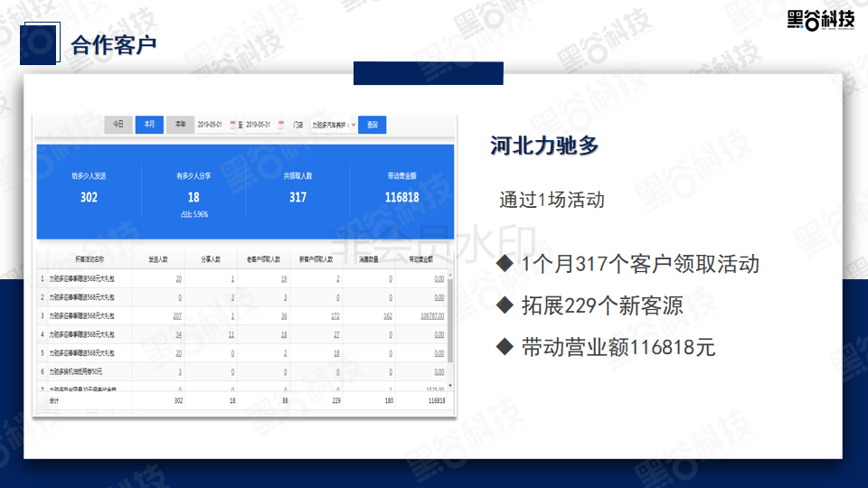Open the 20 sent count link in row 1
The height and width of the screenshot is (488, 868).
pos(178,279)
